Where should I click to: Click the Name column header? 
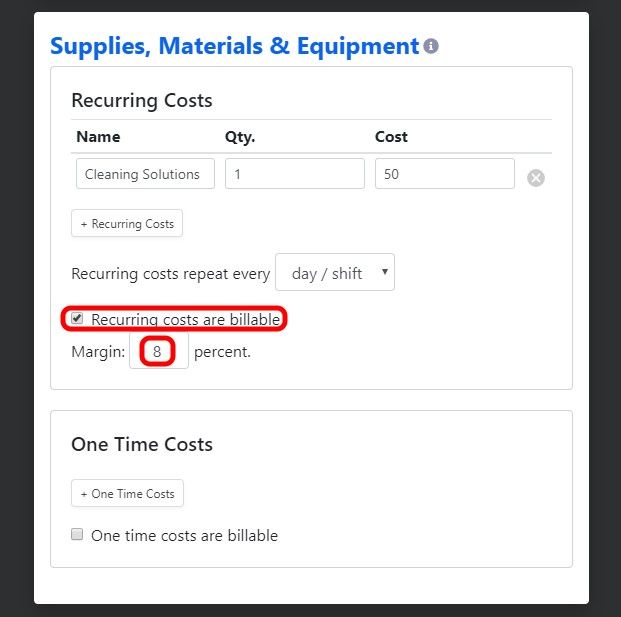(98, 137)
